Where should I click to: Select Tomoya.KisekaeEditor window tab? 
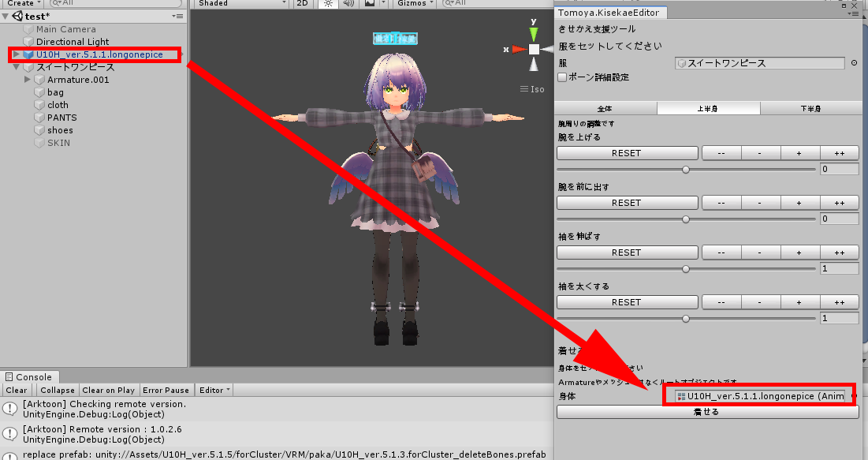click(608, 12)
